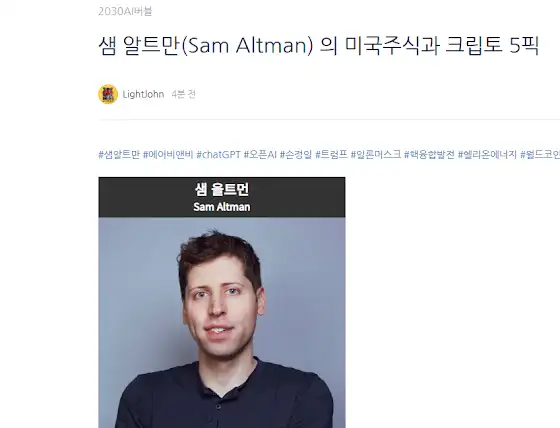Open the 2030AI버블 category link
Image resolution: width=560 pixels, height=428 pixels.
pos(125,11)
